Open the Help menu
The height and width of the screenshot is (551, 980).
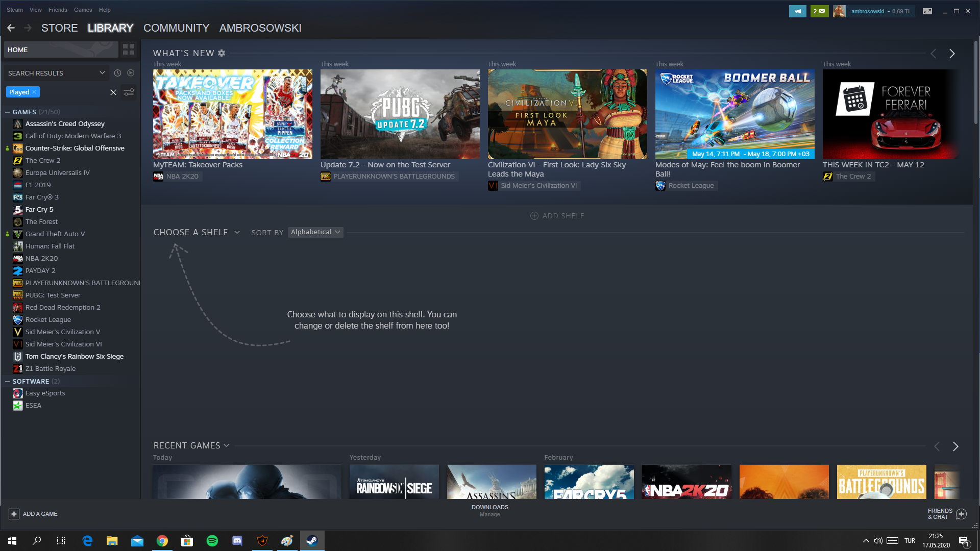(x=105, y=10)
